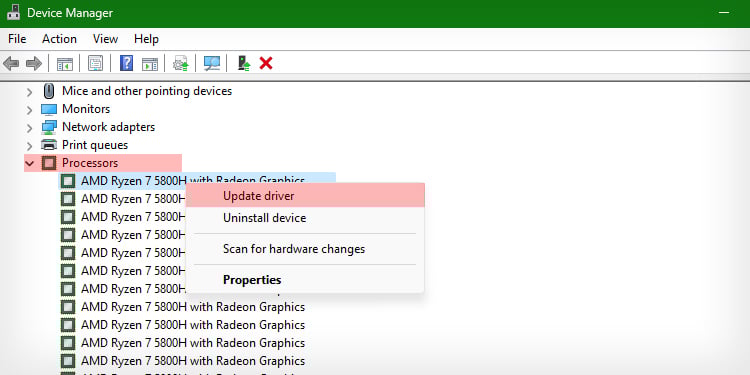
Task: Click the Update device driver toolbar icon
Action: click(x=180, y=63)
